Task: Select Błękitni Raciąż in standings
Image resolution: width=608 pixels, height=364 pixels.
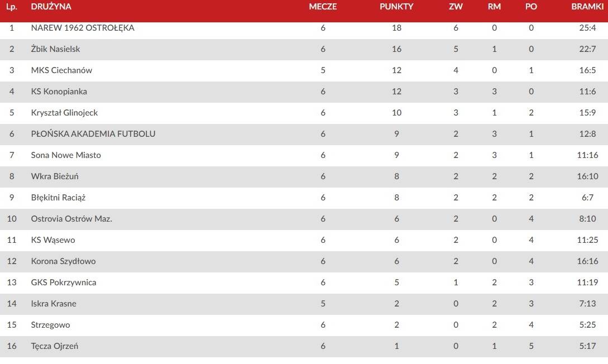Action: coord(58,198)
